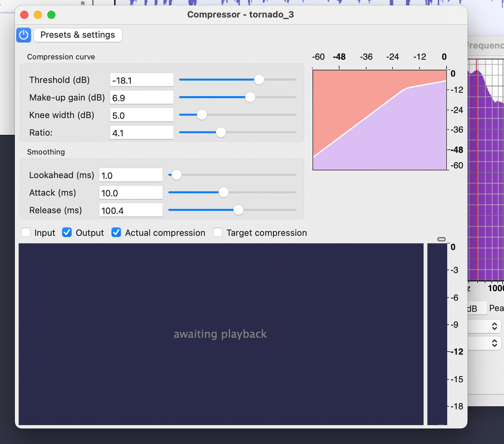Image resolution: width=504 pixels, height=444 pixels.
Task: Click the Ratio slider handle
Action: tap(221, 132)
